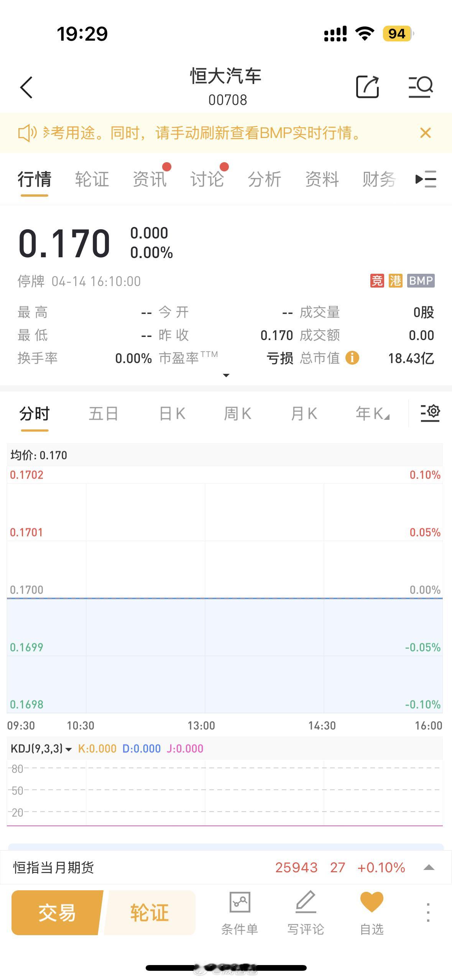Expand quote details with the down arrow

pyautogui.click(x=226, y=375)
